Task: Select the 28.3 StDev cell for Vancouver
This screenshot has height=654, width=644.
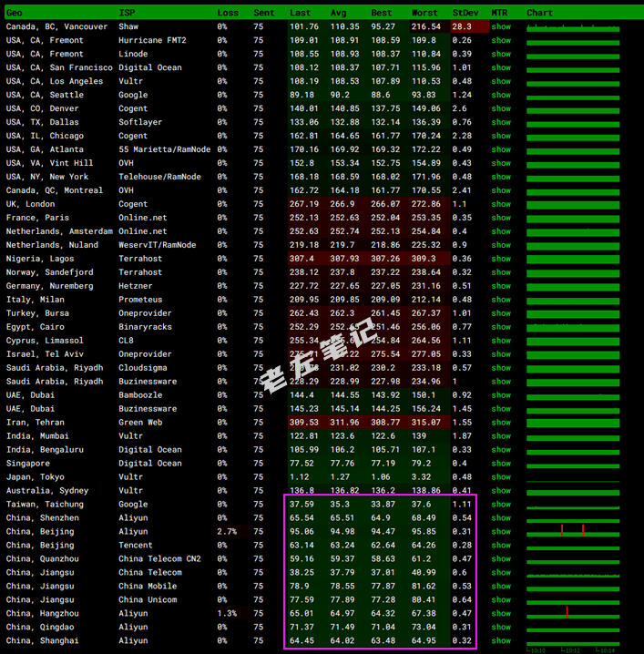Action: point(462,26)
